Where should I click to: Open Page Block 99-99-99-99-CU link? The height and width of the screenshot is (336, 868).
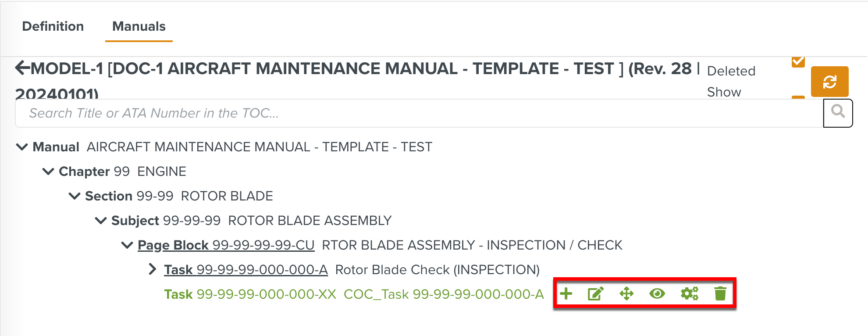click(x=226, y=245)
